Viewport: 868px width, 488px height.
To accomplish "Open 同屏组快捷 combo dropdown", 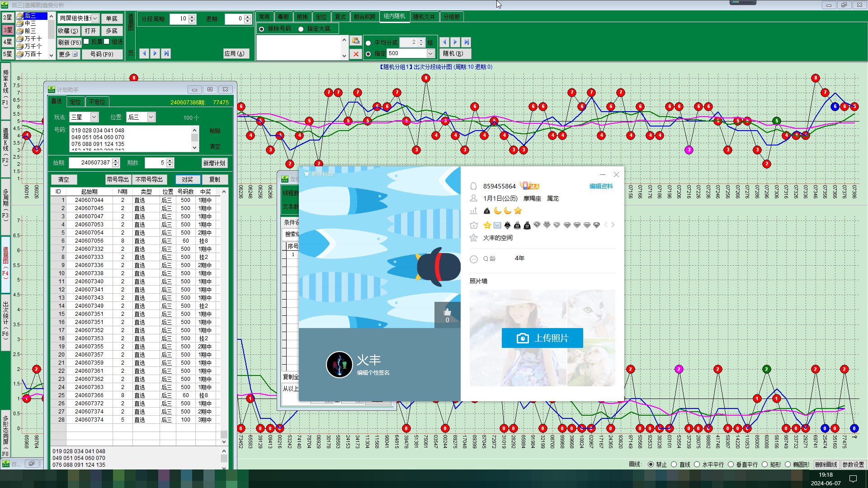I will 95,19.
